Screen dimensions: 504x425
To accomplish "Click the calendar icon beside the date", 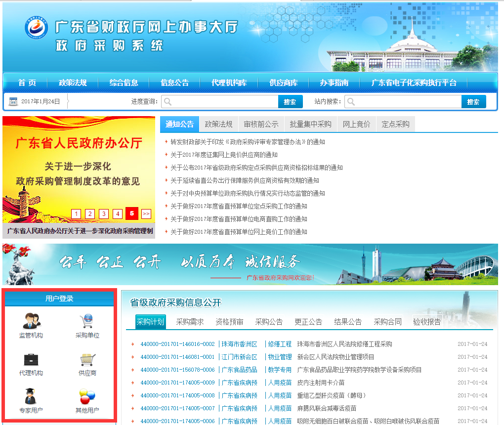I will (x=13, y=102).
